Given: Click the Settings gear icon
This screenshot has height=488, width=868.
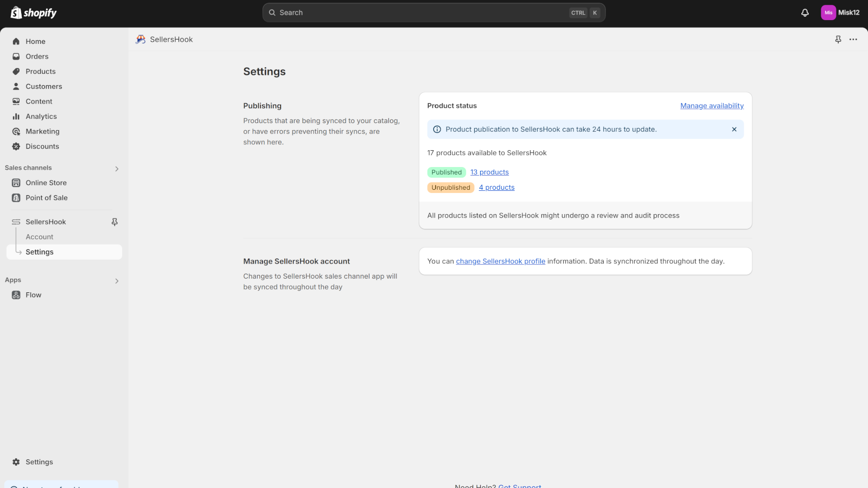Looking at the screenshot, I should pyautogui.click(x=16, y=462).
